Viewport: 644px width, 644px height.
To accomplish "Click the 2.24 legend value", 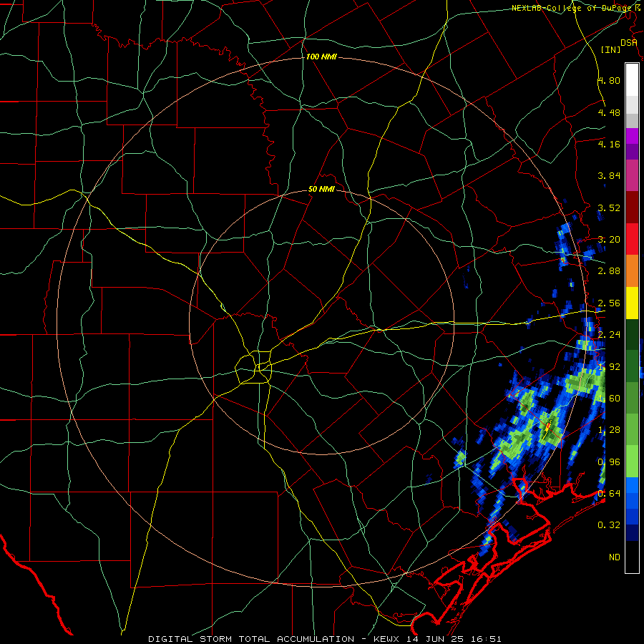I will [609, 335].
